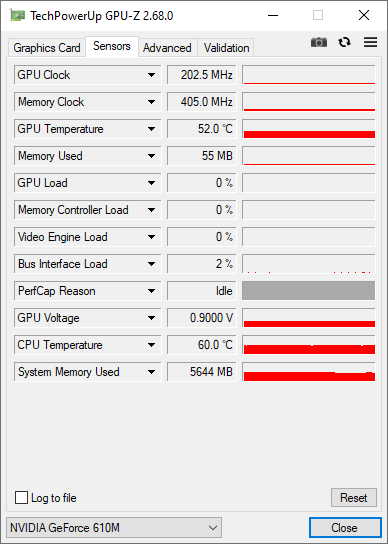Expand the PerfCap Reason dropdown arrow
388x544 pixels.
pos(151,291)
